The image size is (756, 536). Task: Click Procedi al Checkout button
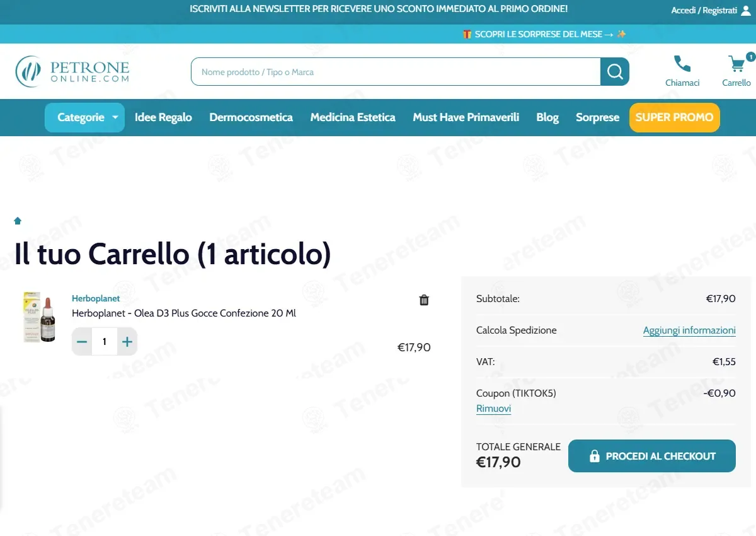pos(652,456)
